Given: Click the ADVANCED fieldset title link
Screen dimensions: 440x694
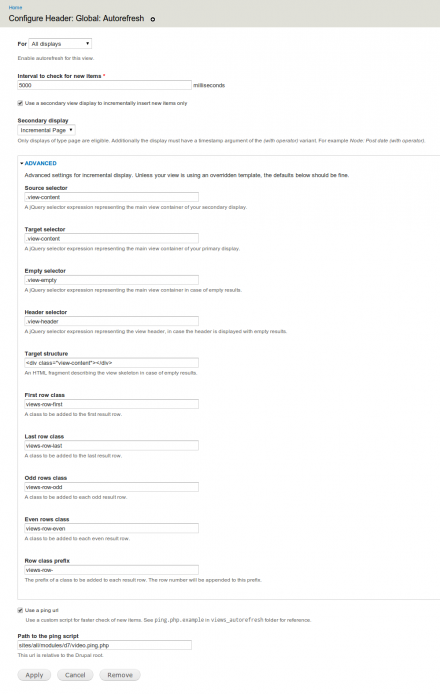Looking at the screenshot, I should pos(40,163).
